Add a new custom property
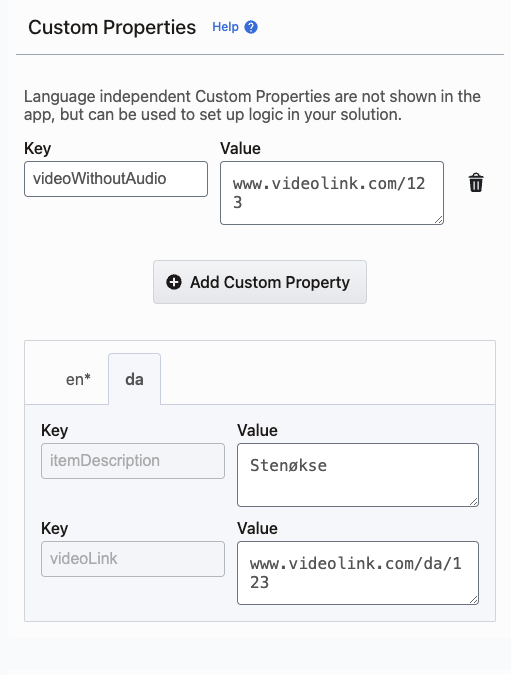 [x=260, y=282]
